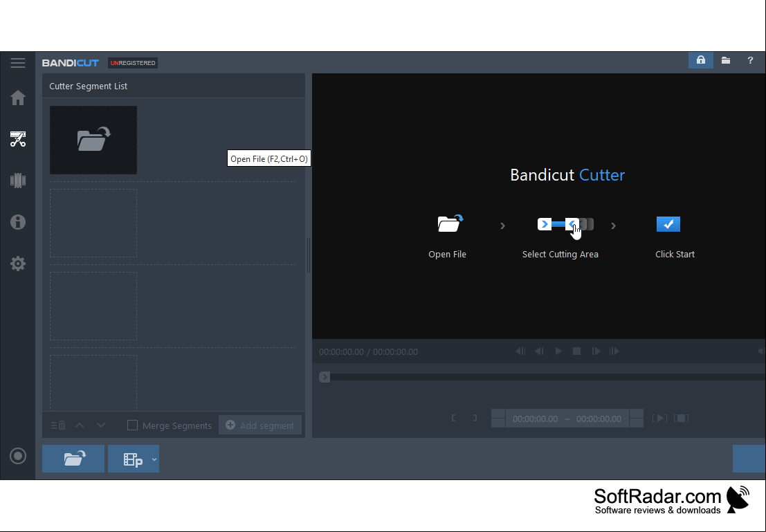The height and width of the screenshot is (532, 766).
Task: Open Settings with the gear icon
Action: click(17, 264)
